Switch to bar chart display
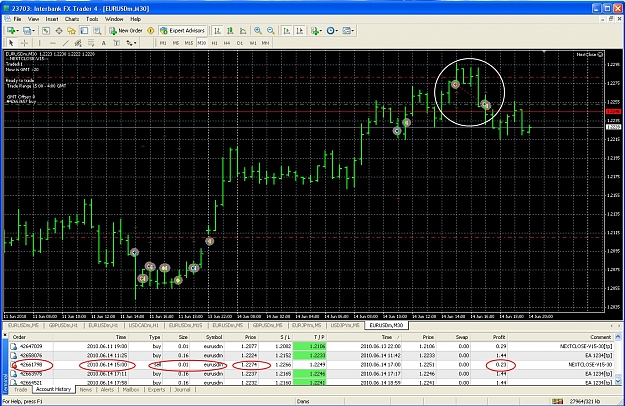 [217, 31]
